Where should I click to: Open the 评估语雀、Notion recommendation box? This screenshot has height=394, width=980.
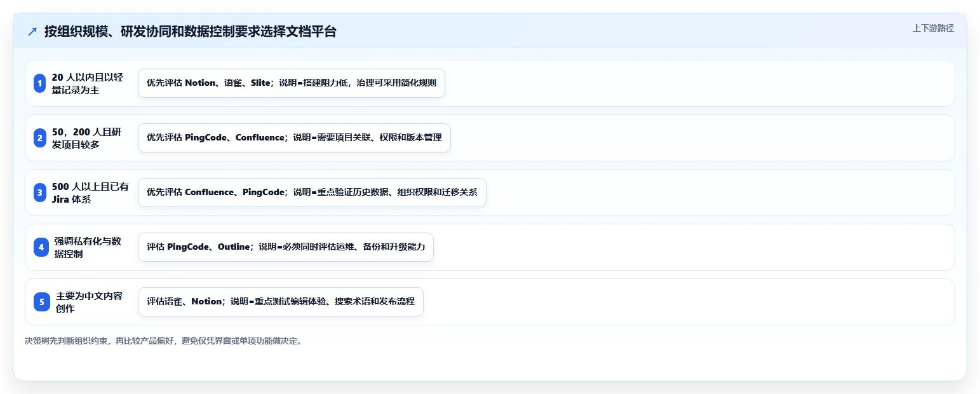[281, 302]
